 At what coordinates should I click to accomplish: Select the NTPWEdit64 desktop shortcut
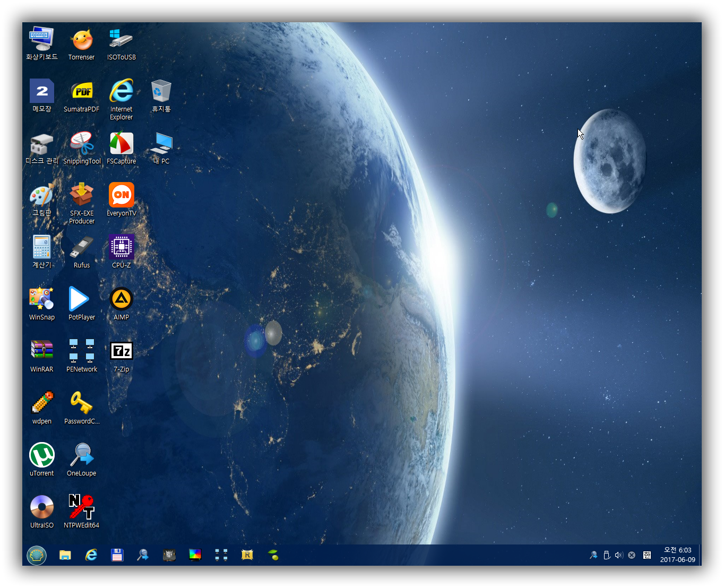[82, 511]
